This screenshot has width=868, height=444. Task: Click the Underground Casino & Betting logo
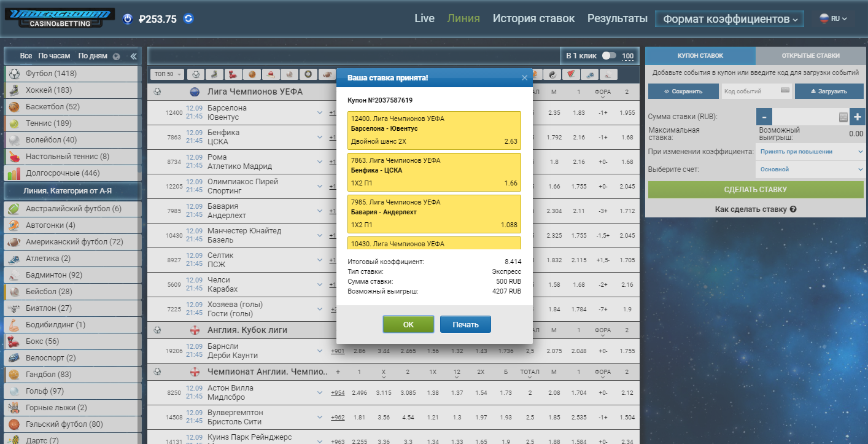(59, 18)
